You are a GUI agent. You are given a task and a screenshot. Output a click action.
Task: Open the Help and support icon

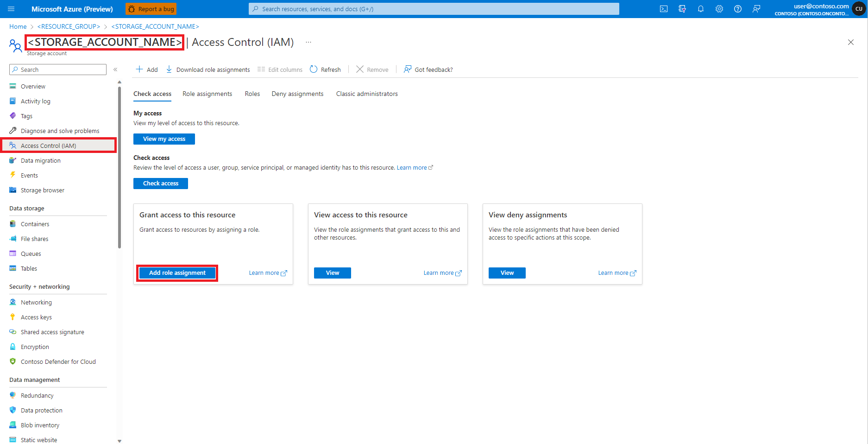point(737,8)
